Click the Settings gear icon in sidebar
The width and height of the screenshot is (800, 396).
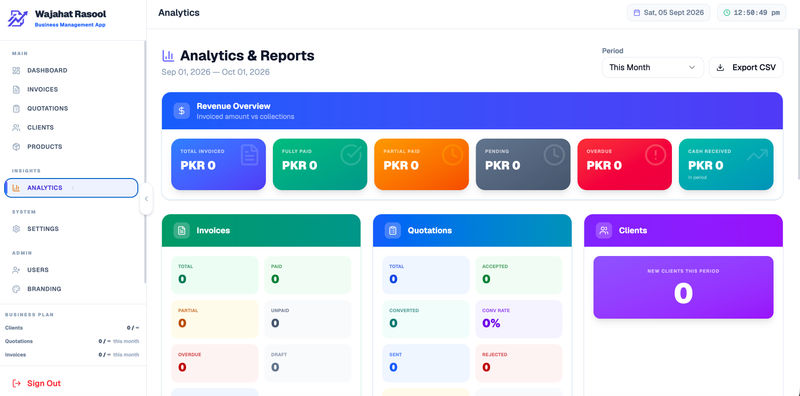[x=16, y=229]
